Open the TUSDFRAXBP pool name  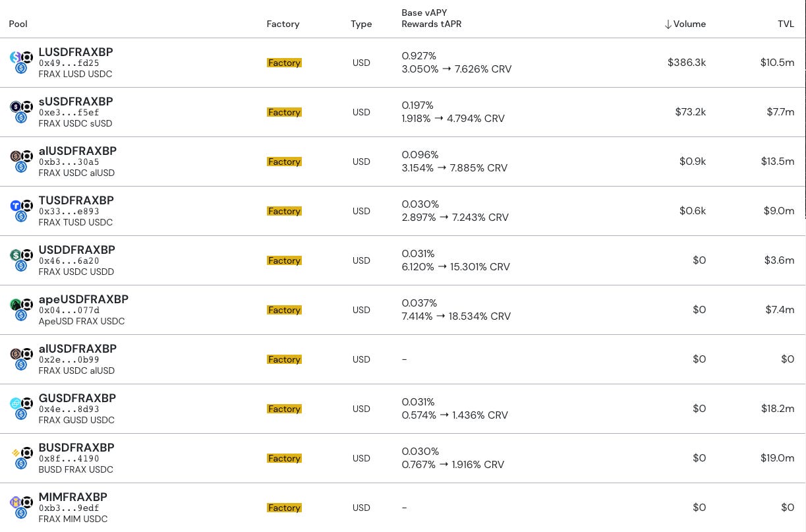76,200
